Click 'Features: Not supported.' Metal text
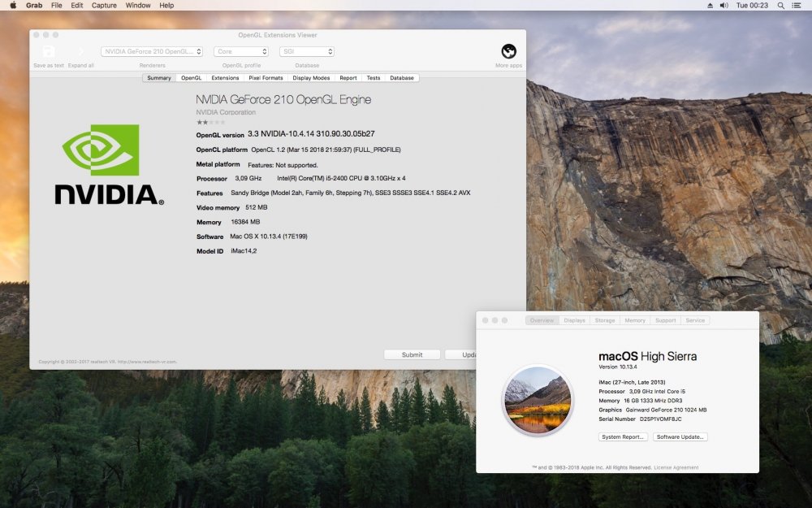This screenshot has width=812, height=508. tap(283, 165)
